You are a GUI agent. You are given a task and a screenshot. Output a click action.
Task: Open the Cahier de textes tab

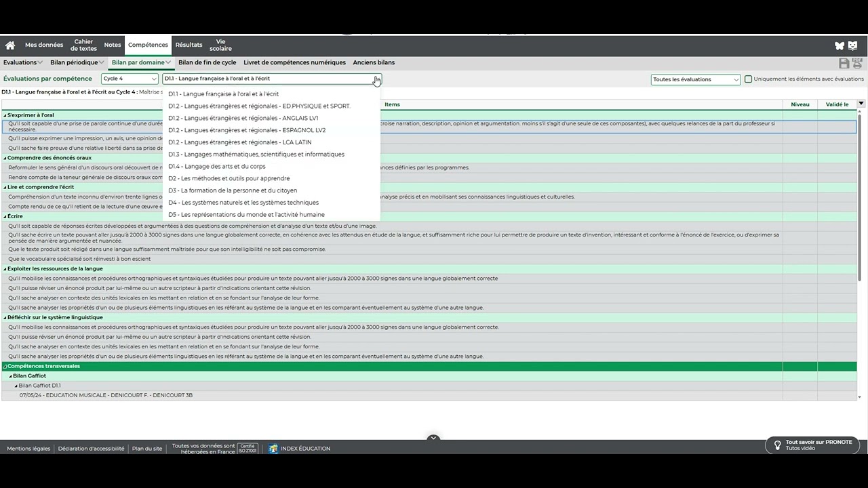tap(84, 45)
